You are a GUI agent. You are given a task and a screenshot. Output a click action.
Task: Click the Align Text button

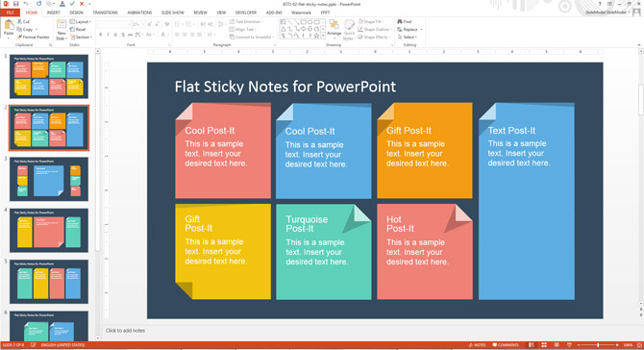point(243,29)
